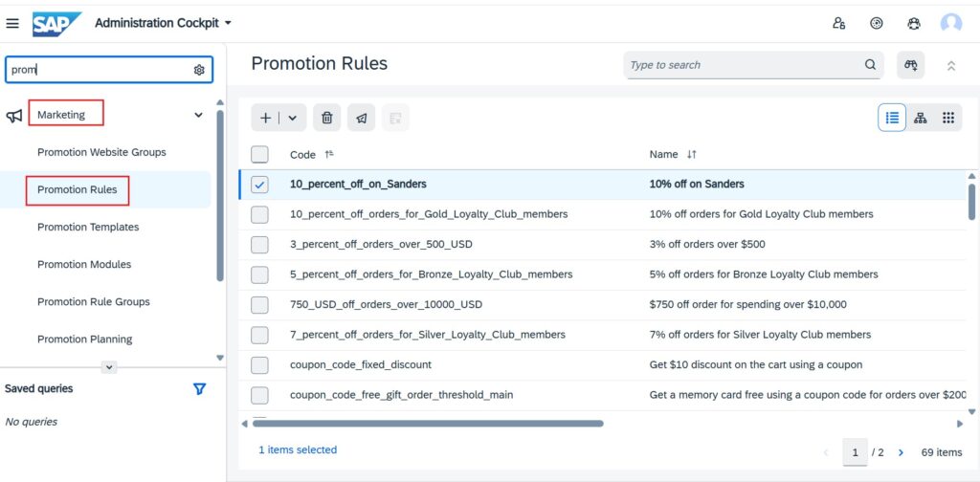
Task: Click the Marketing megaphone icon
Action: (14, 116)
